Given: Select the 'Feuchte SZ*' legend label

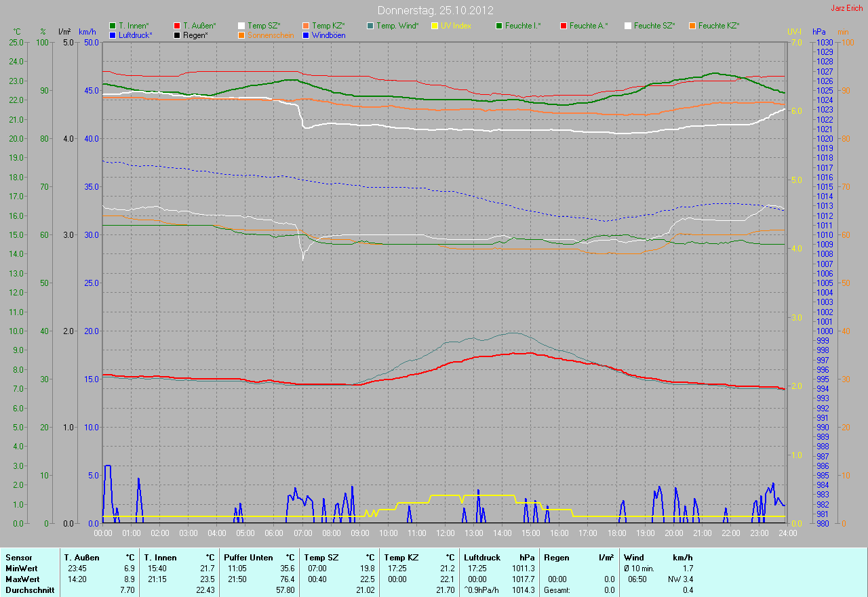Looking at the screenshot, I should (x=654, y=26).
